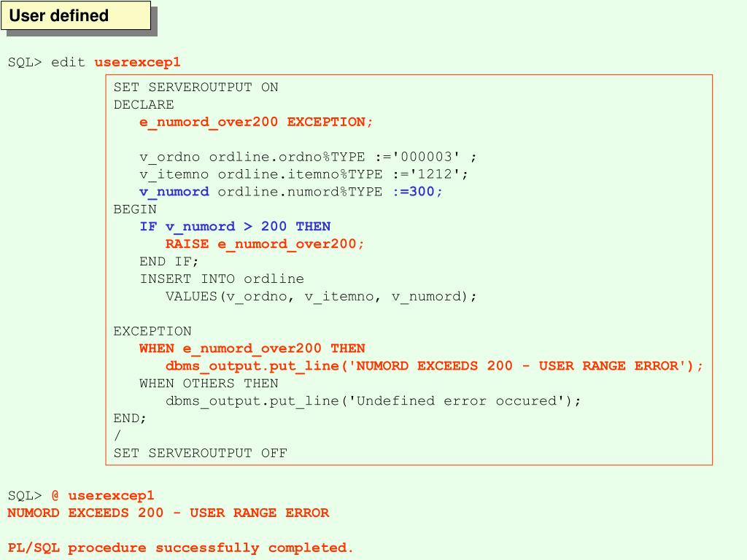Click the 'Undefined error occured' put_line statement
Image resolution: width=747 pixels, height=560 pixels.
click(x=373, y=401)
